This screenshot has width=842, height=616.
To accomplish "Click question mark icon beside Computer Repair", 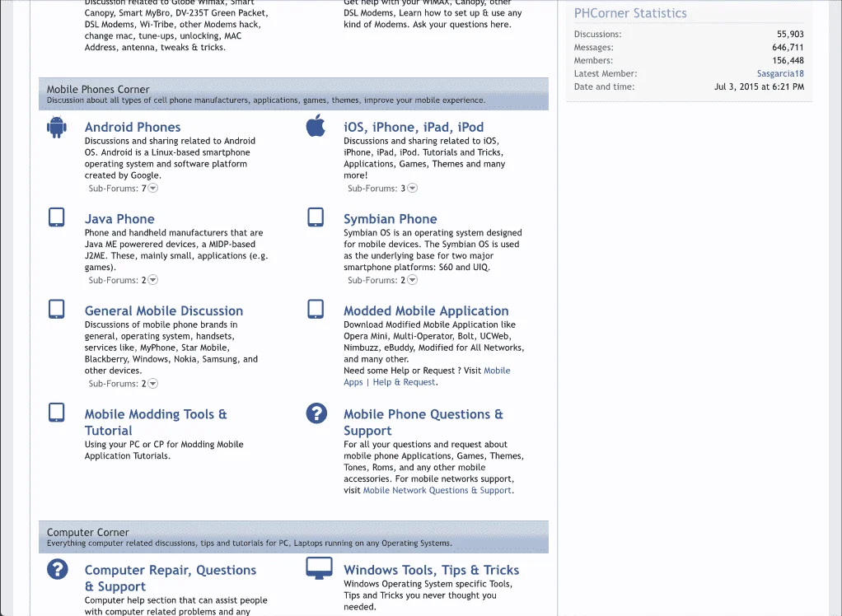I will click(x=58, y=569).
